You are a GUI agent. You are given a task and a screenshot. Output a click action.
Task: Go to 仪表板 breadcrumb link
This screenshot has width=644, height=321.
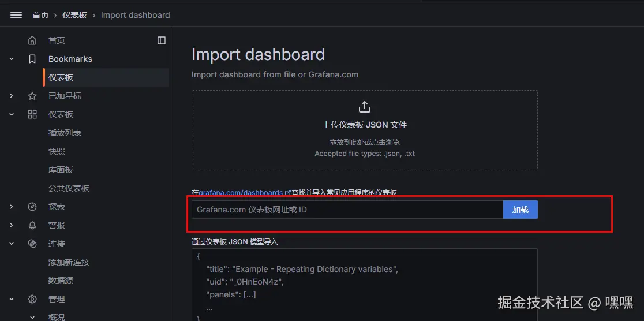[x=75, y=15]
